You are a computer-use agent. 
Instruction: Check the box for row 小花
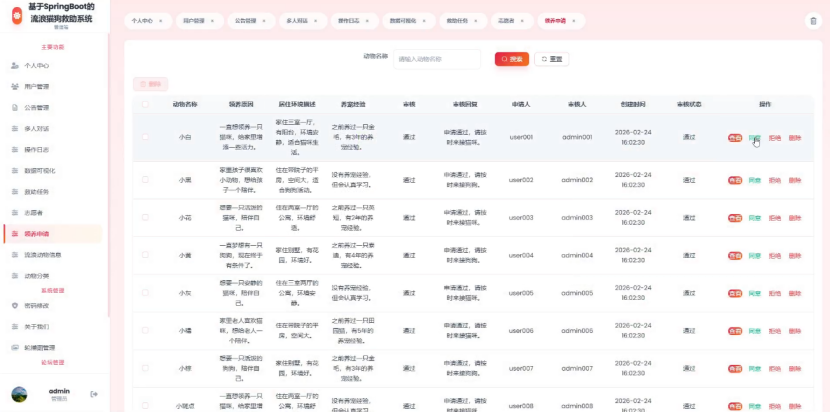click(x=145, y=217)
